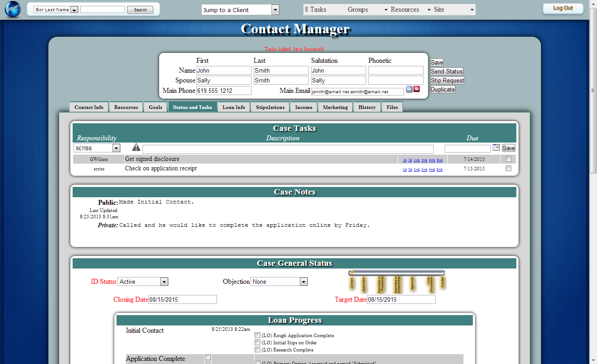Click the red email envelope icon
Image resolution: width=597 pixels, height=364 pixels.
416,89
